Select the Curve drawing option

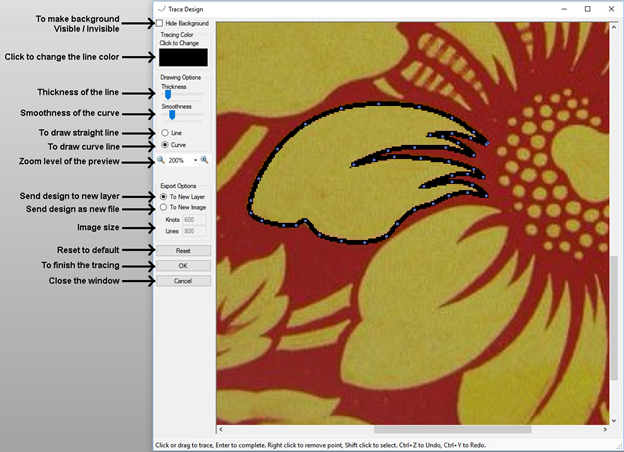[164, 145]
